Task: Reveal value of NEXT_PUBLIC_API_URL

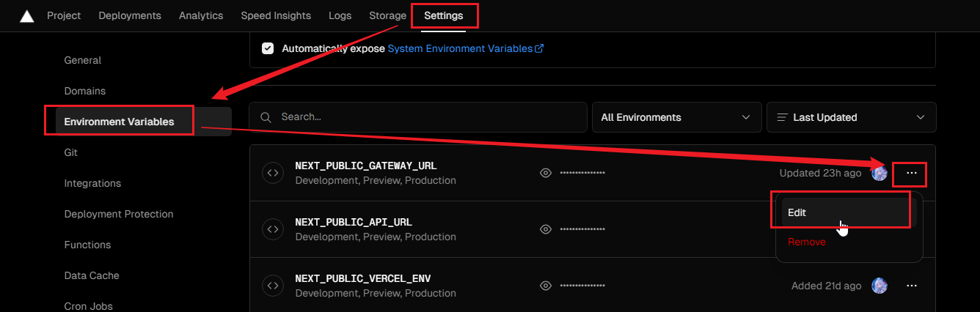Action: pos(545,229)
